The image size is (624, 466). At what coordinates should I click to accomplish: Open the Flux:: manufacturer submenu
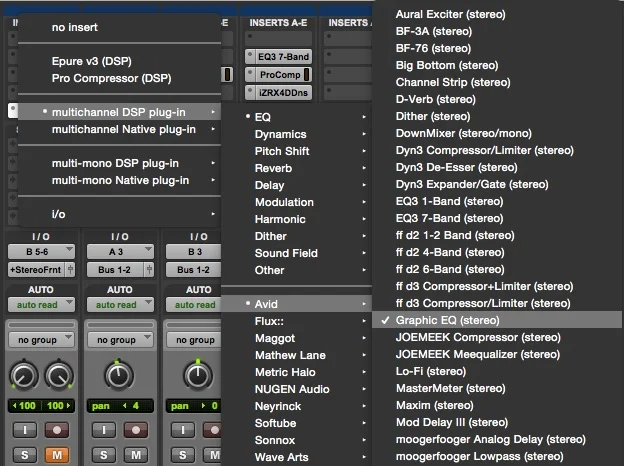(296, 321)
